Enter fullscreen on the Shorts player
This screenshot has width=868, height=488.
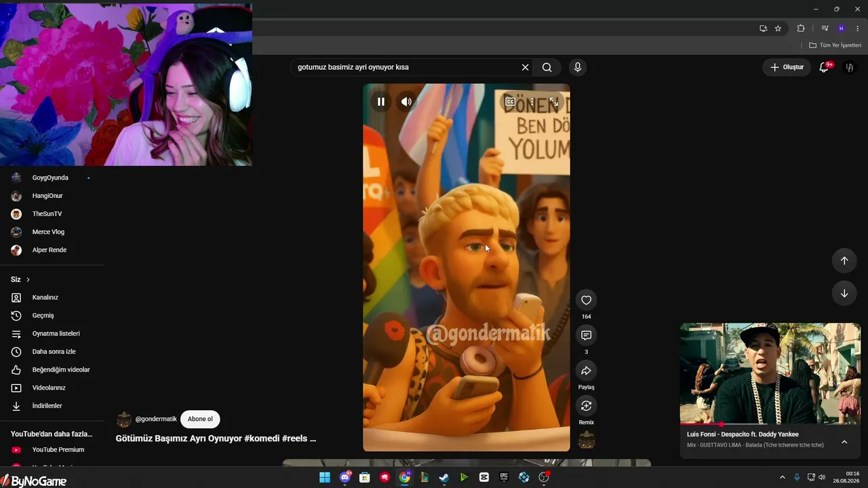(554, 102)
